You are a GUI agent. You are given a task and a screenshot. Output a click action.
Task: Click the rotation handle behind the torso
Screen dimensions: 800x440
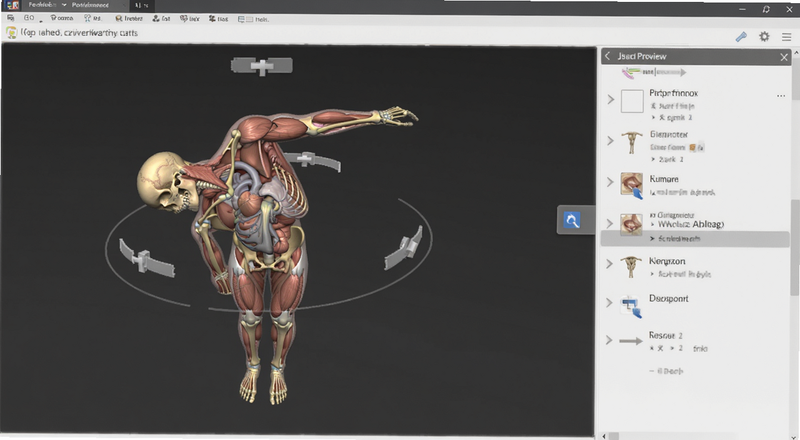(x=312, y=161)
